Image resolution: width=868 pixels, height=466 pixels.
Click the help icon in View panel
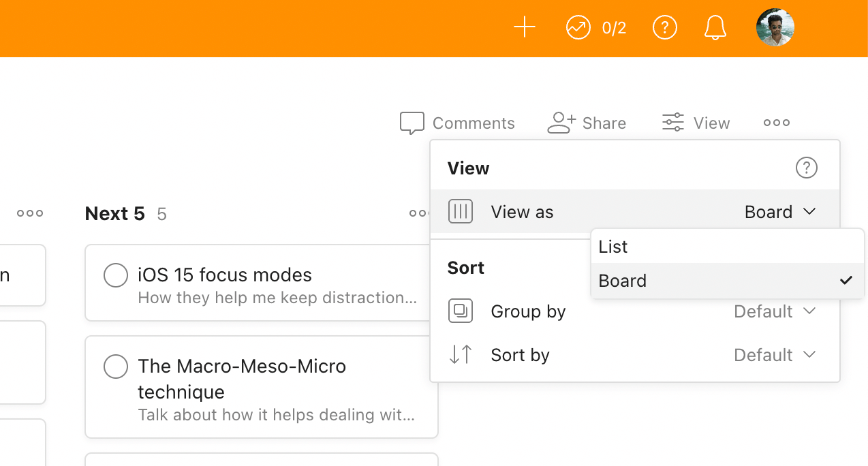[806, 168]
